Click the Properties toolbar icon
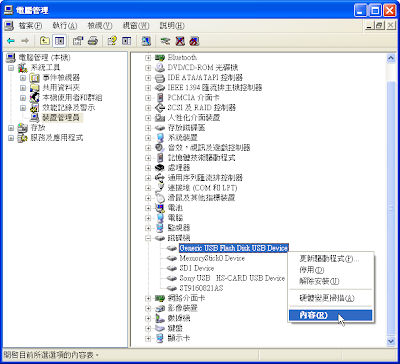This screenshot has width=400, height=364. 78,41
